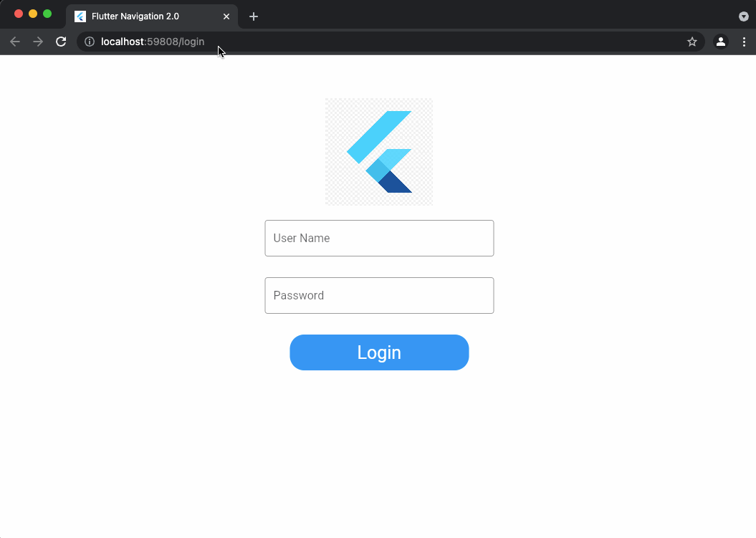Focus the User Name field

click(x=380, y=238)
